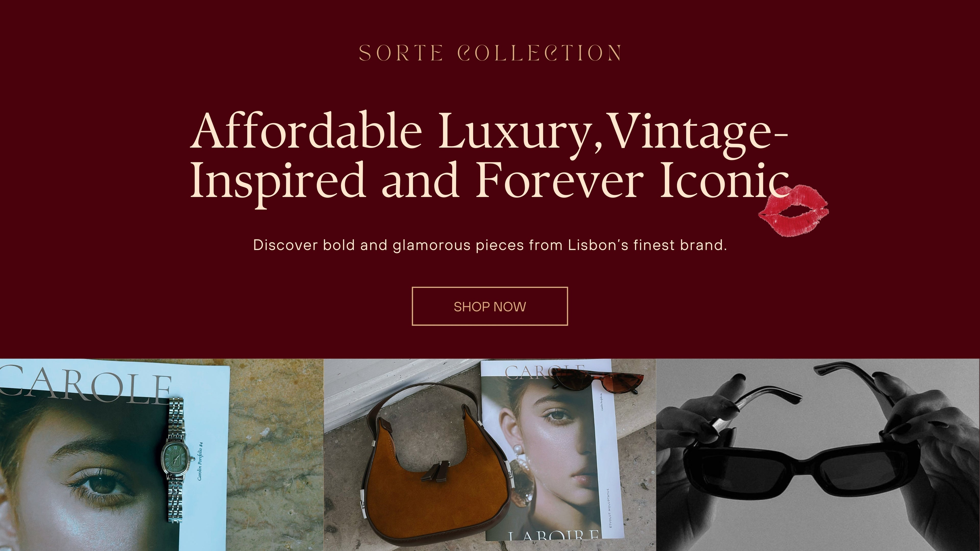Click the SORTE COLLECTION logo text
This screenshot has width=980, height=551.
pyautogui.click(x=490, y=53)
